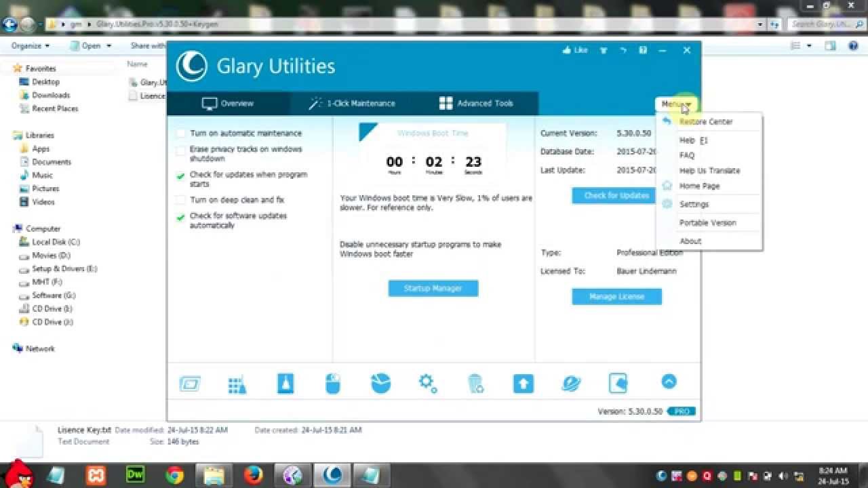The height and width of the screenshot is (488, 868).
Task: Click the shirt skin icon in title bar
Action: coord(603,50)
